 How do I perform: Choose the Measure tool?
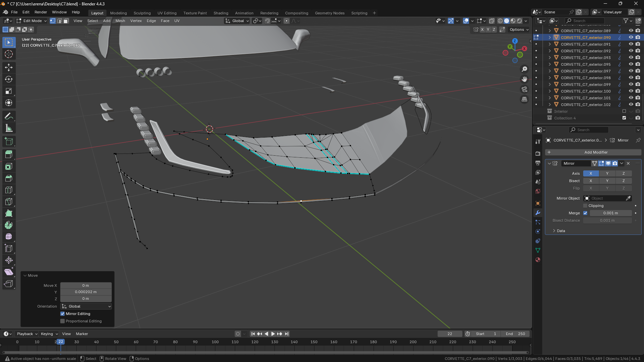pyautogui.click(x=9, y=128)
